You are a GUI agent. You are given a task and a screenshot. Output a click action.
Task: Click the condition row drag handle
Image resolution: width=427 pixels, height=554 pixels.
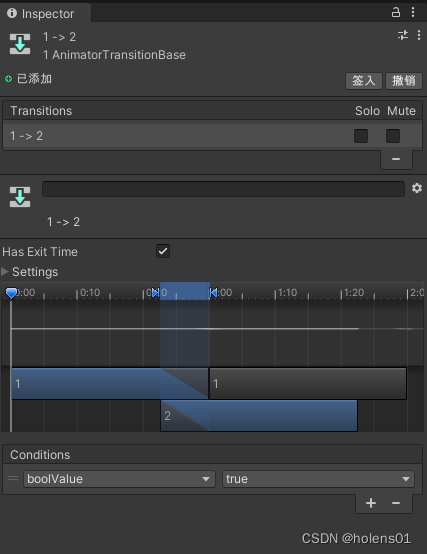(x=13, y=479)
